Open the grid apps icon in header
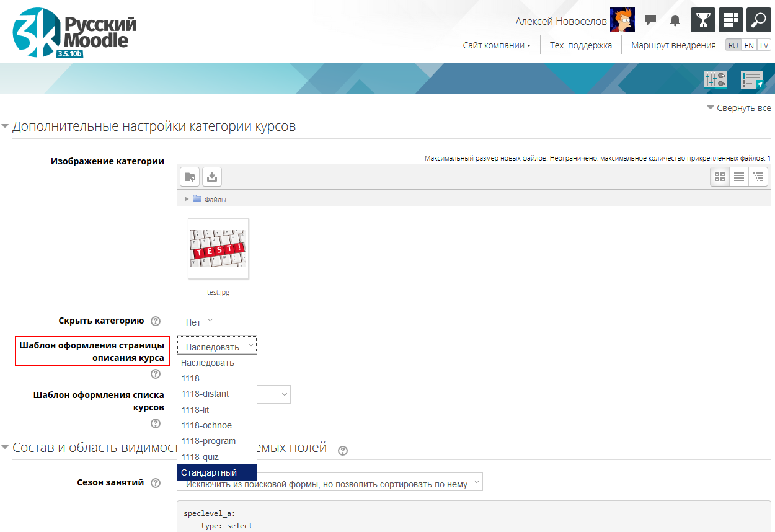 [730, 20]
